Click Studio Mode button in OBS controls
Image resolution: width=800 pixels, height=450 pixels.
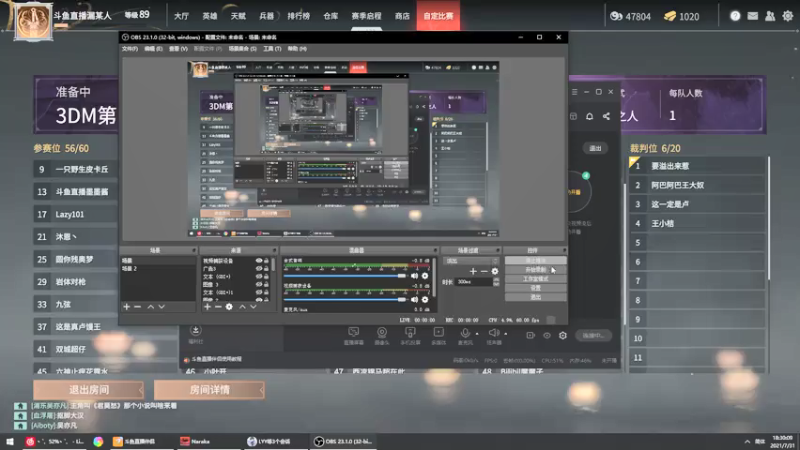[535, 279]
